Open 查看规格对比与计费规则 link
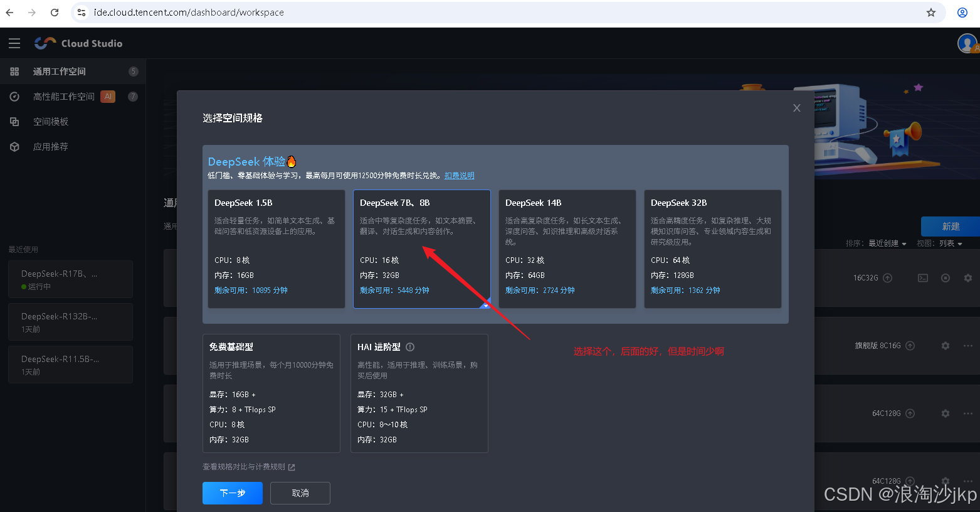Image resolution: width=980 pixels, height=512 pixels. coord(244,467)
